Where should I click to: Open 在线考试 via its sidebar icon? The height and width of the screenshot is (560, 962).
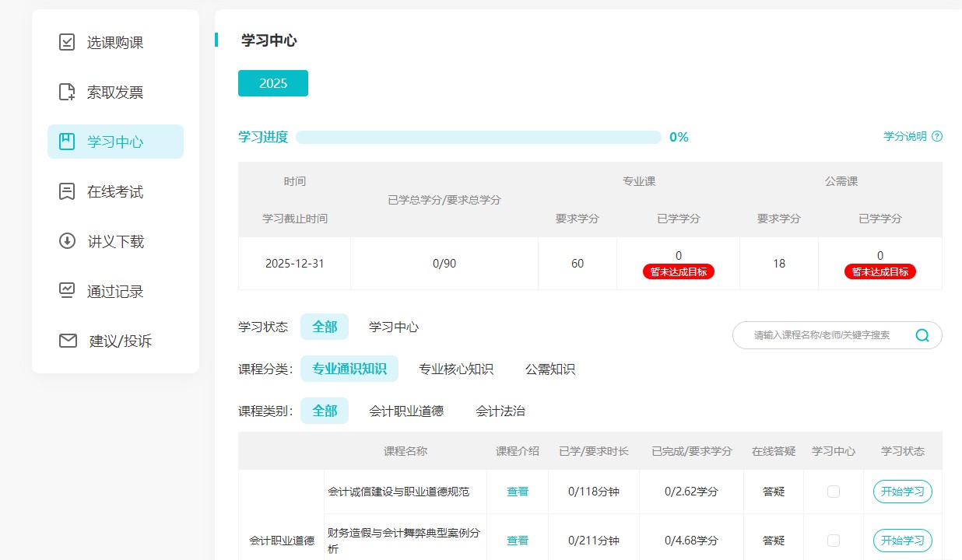coord(68,191)
